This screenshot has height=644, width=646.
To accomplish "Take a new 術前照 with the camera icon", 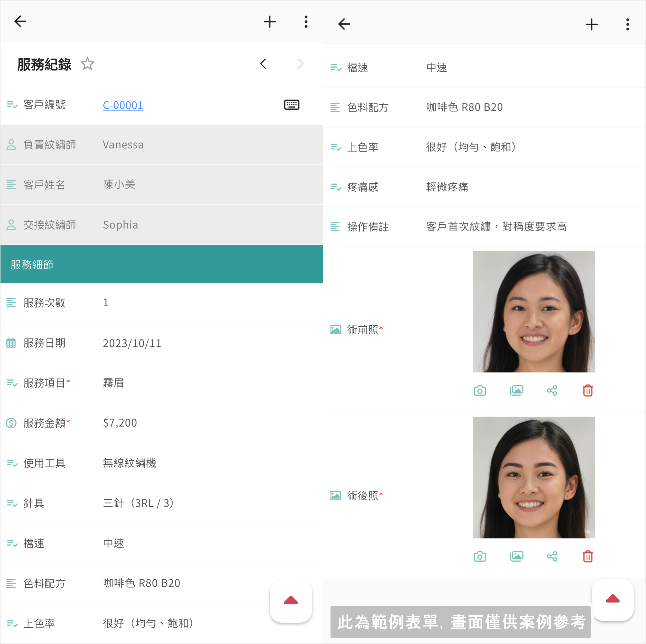I will pos(479,391).
